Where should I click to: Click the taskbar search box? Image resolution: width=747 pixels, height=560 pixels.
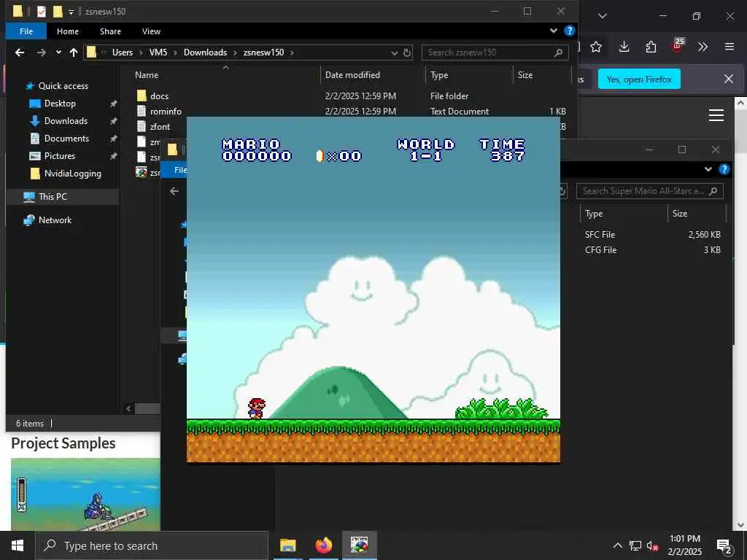[152, 545]
